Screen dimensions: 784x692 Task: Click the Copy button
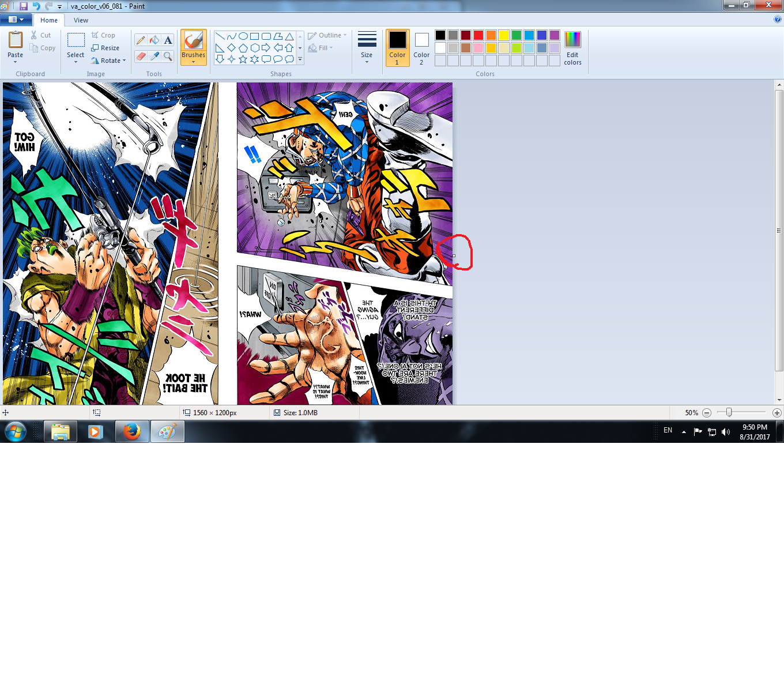click(43, 48)
